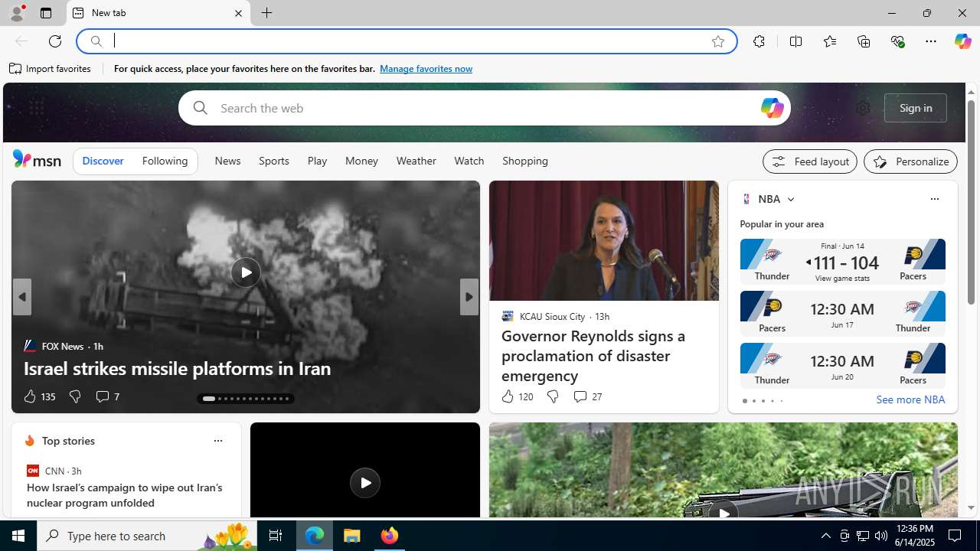Open the Extensions icon
Viewport: 980px width, 551px height.
(759, 41)
